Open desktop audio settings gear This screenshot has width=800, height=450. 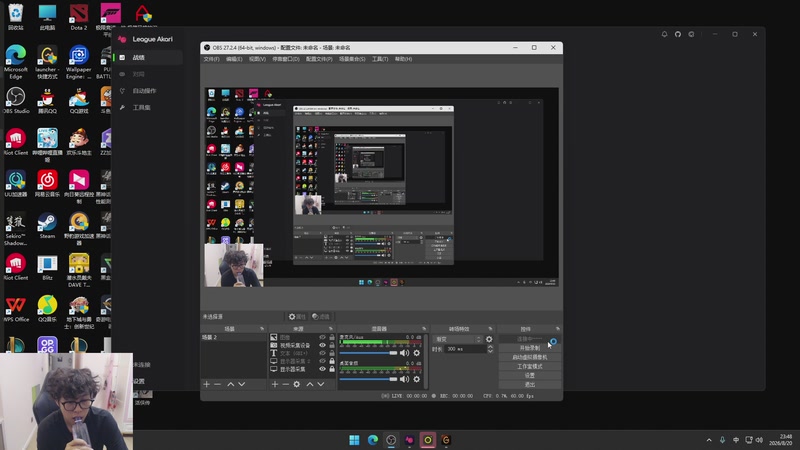417,379
